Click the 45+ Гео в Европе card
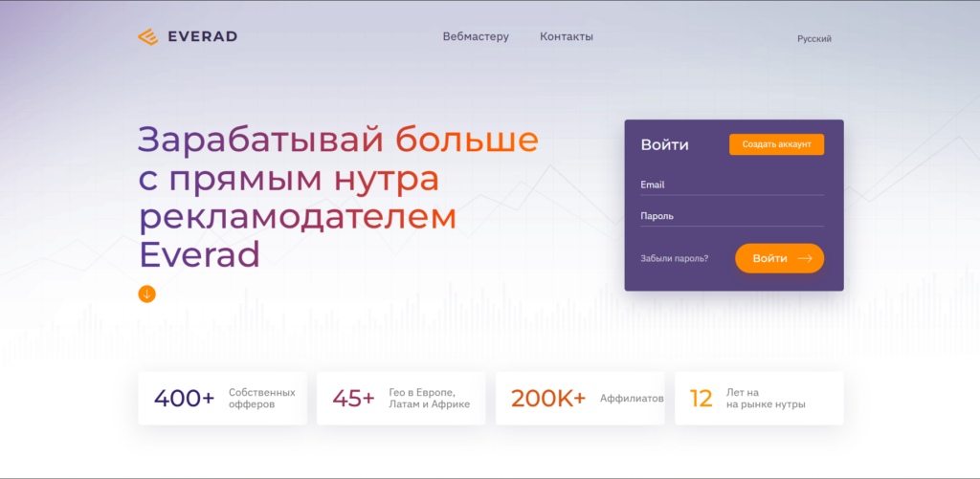The image size is (980, 479). [401, 399]
